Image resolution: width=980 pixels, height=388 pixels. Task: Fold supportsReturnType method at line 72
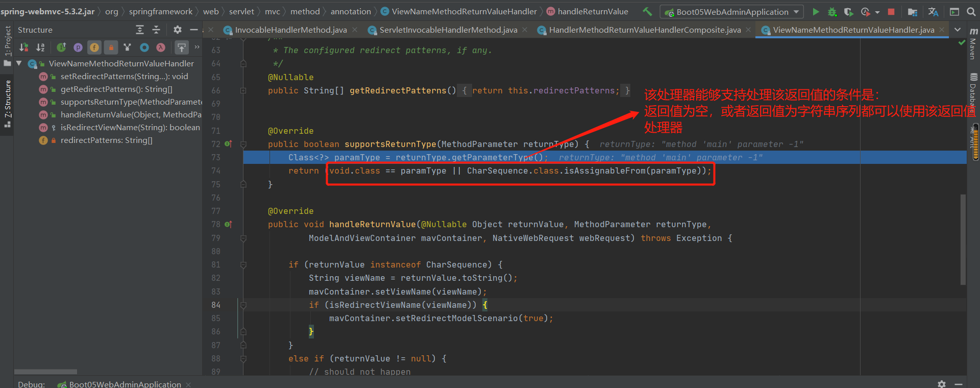click(243, 144)
